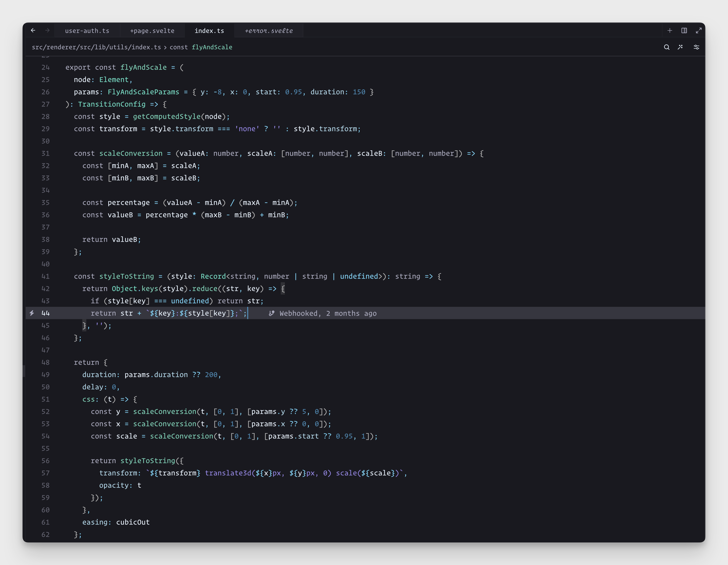Open the inline assist sparkle icon
Image resolution: width=728 pixels, height=565 pixels.
coord(680,47)
